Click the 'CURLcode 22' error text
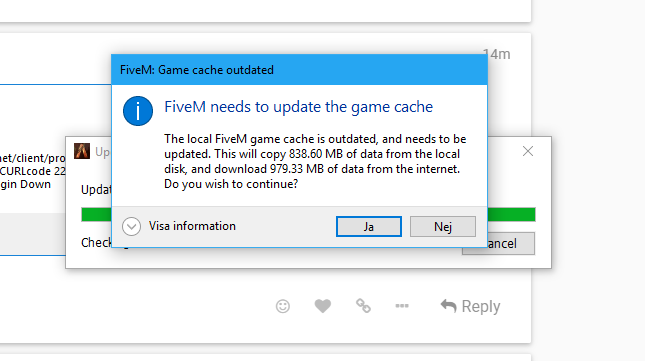Image resolution: width=645 pixels, height=361 pixels. coord(33,171)
